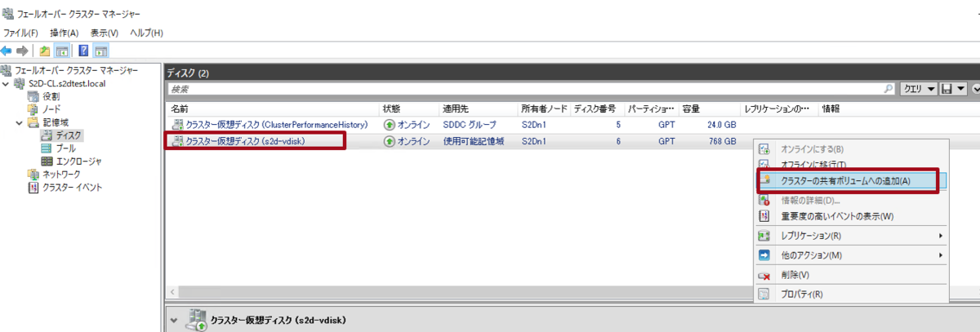
Task: Click the '768 GB' capacity cell
Action: coord(724,141)
